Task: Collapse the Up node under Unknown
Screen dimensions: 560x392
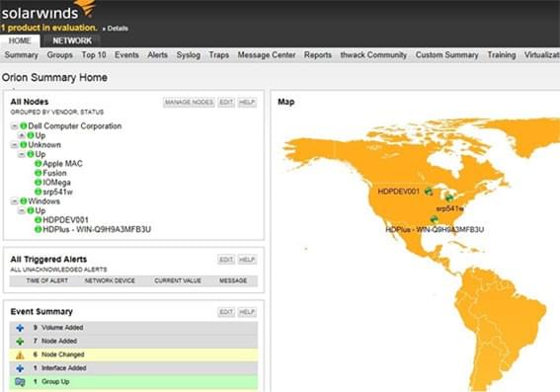Action: [22, 154]
